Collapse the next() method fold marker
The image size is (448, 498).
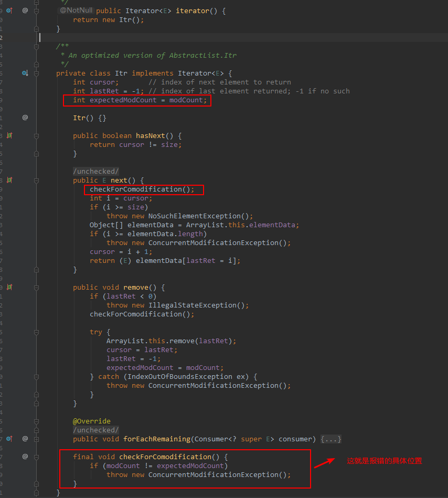click(x=37, y=181)
